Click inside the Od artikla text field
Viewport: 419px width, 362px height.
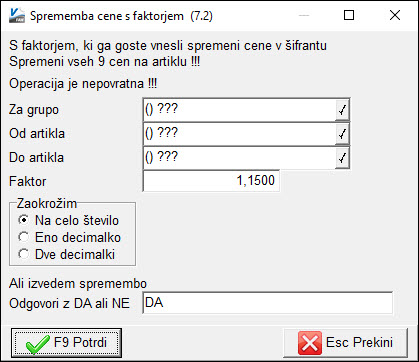[239, 134]
